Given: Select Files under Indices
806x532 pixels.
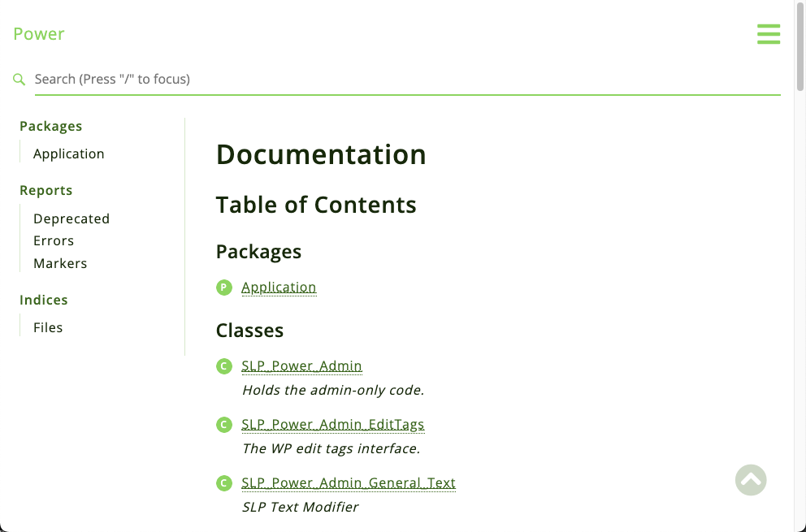Looking at the screenshot, I should 48,327.
